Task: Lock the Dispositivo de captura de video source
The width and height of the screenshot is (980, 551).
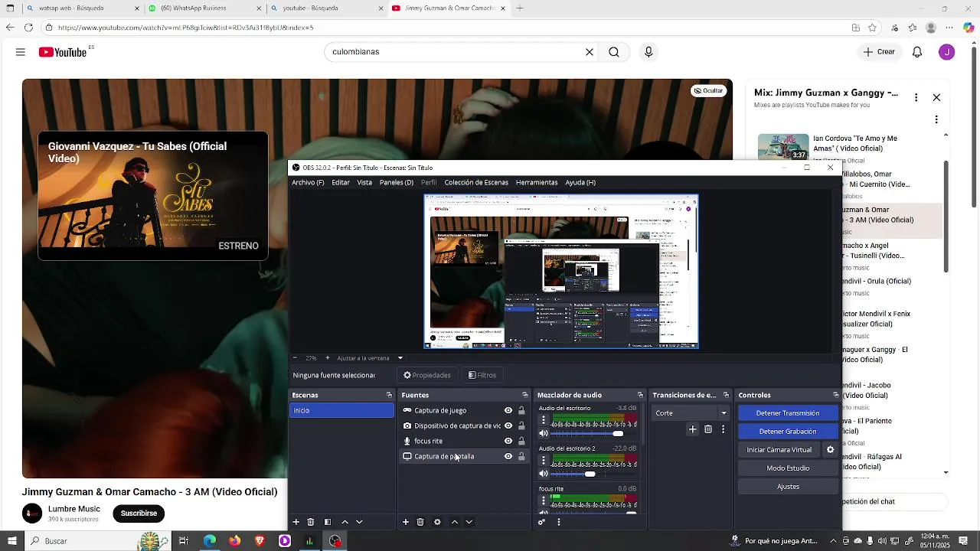Action: [521, 425]
